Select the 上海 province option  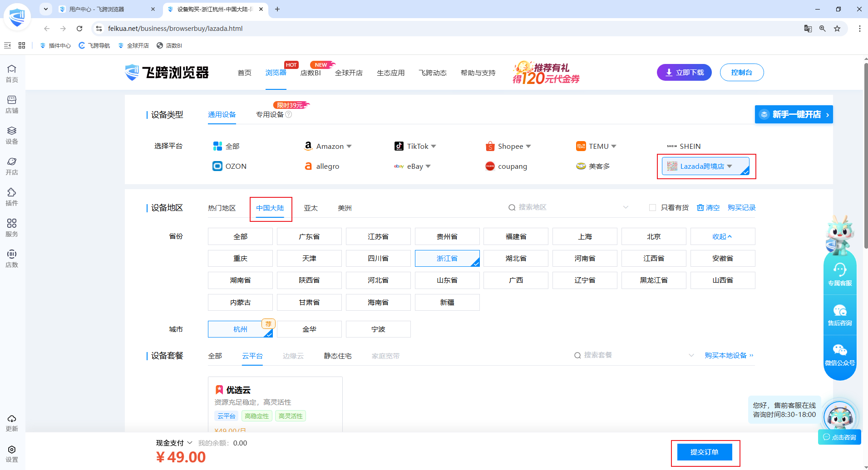coord(585,236)
